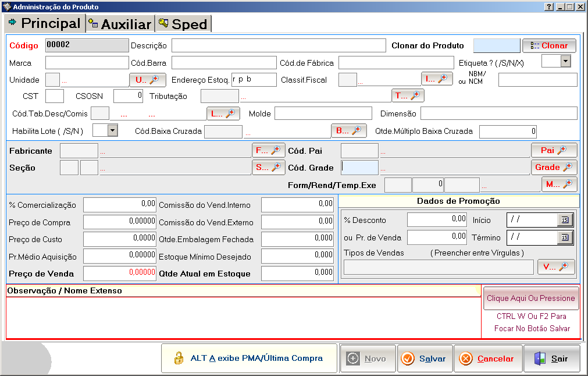Expand the Habilita Lote dropdown

coord(112,130)
